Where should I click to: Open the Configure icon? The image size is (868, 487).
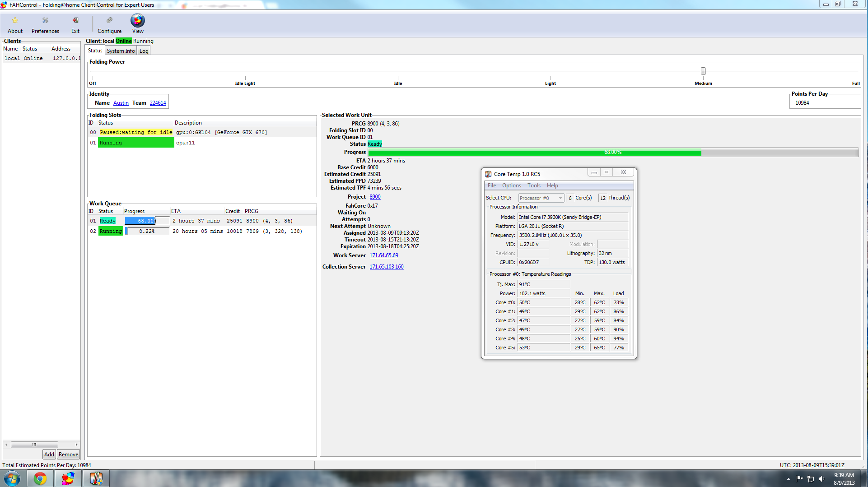109,20
